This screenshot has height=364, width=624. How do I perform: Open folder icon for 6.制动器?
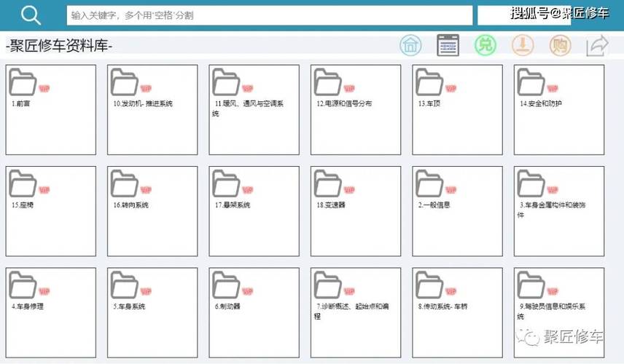(x=226, y=285)
